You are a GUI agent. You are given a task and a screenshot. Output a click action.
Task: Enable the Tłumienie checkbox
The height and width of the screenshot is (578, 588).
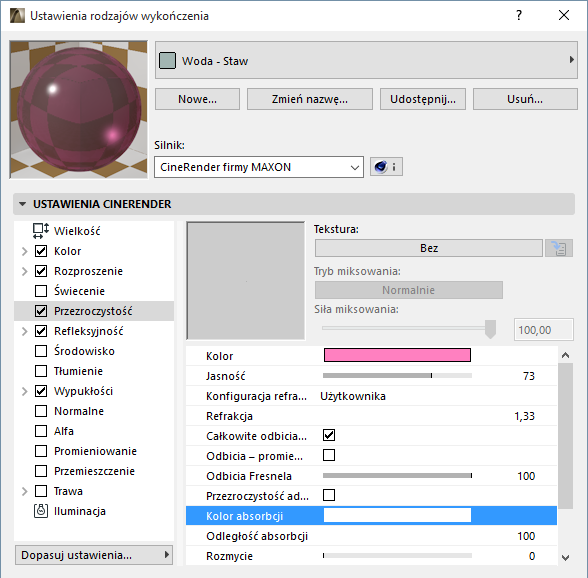(41, 371)
